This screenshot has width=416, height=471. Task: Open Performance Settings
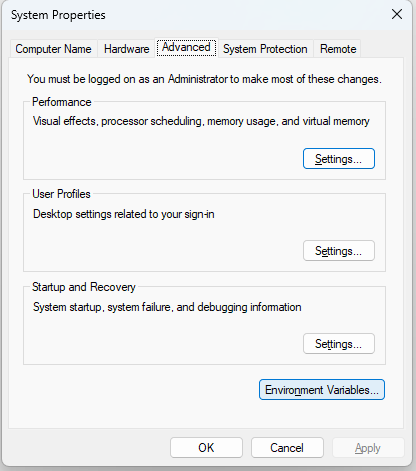[x=339, y=159]
